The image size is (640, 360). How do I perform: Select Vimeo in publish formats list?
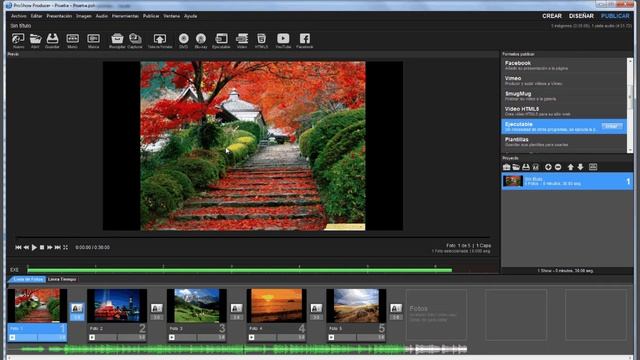point(564,80)
